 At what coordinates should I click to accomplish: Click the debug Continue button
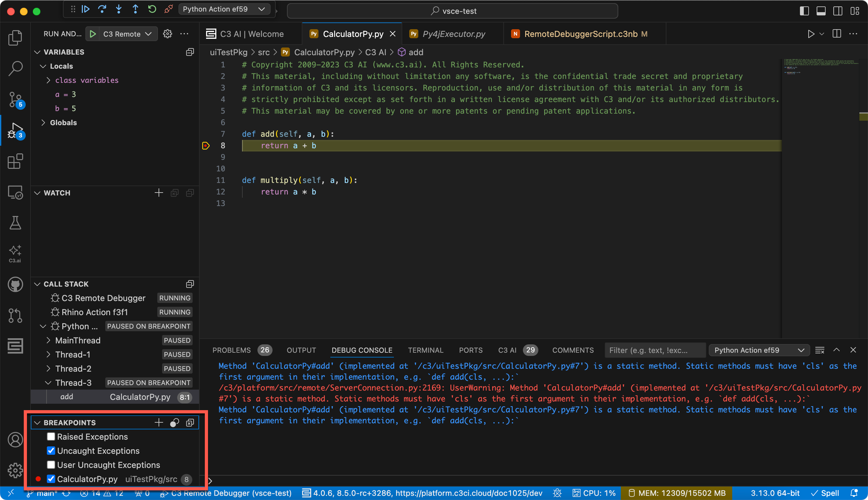pos(85,9)
